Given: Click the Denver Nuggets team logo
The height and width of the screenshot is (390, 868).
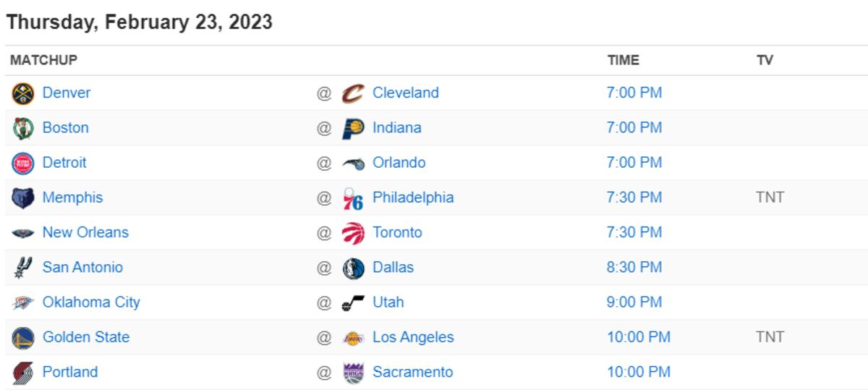Looking at the screenshot, I should pyautogui.click(x=23, y=93).
